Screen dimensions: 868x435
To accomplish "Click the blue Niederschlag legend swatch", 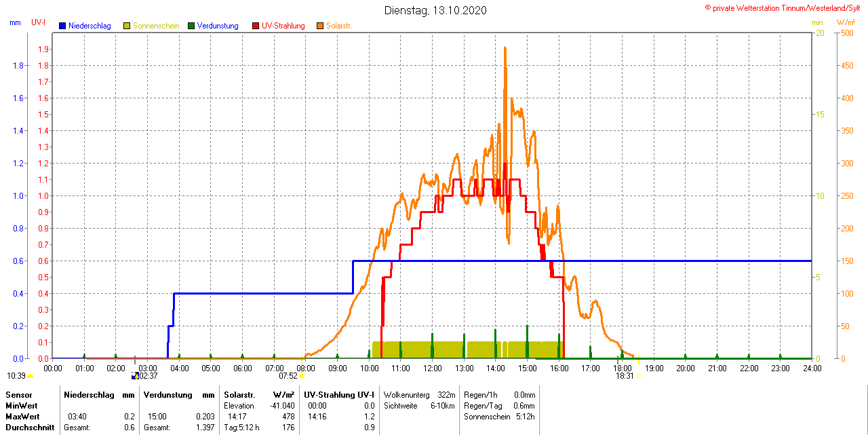I will (x=63, y=26).
